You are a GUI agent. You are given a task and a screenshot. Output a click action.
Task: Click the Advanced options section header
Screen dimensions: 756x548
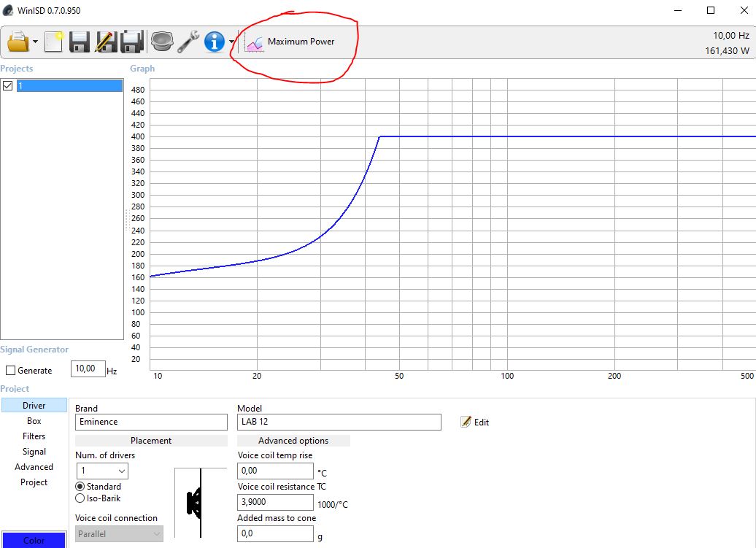293,441
